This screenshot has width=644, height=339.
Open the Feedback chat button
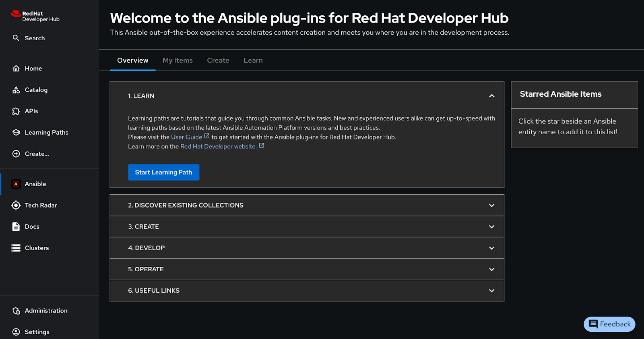(609, 324)
